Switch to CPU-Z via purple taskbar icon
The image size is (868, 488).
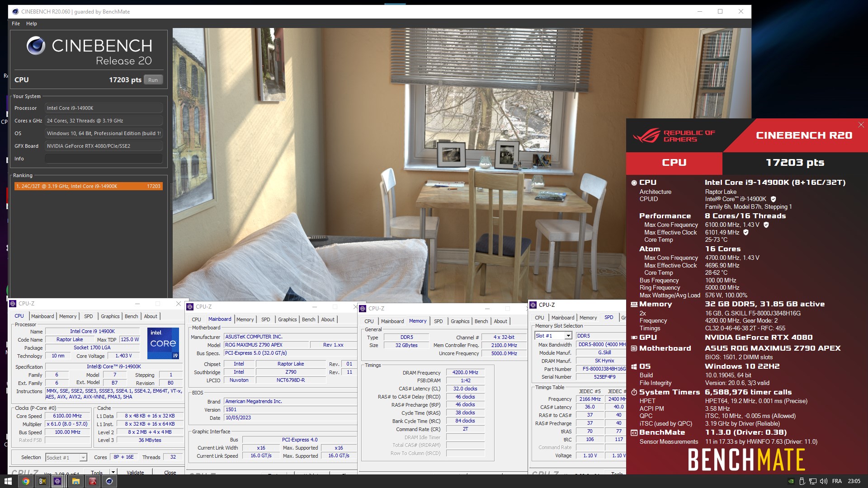tap(58, 481)
